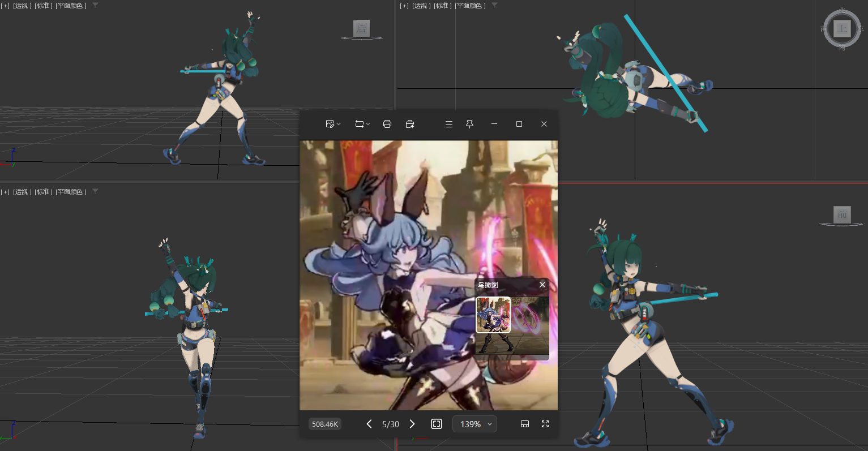Click the rotate/convert icon in viewer toolbar
The height and width of the screenshot is (451, 868).
[x=359, y=124]
